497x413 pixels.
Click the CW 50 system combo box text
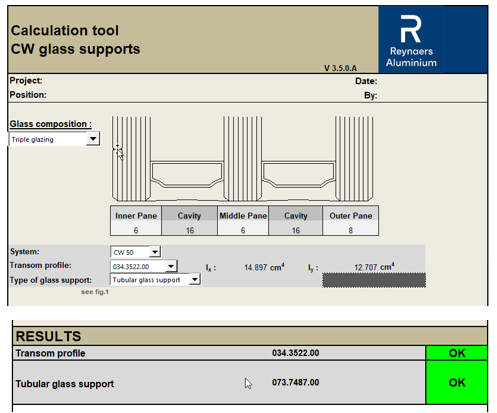coord(124,253)
